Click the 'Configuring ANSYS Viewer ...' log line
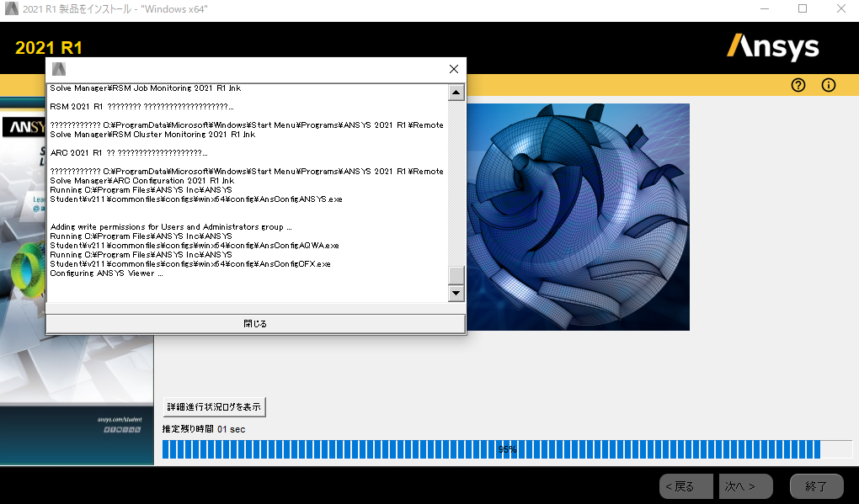Screen dimensions: 859x504 click(106, 273)
